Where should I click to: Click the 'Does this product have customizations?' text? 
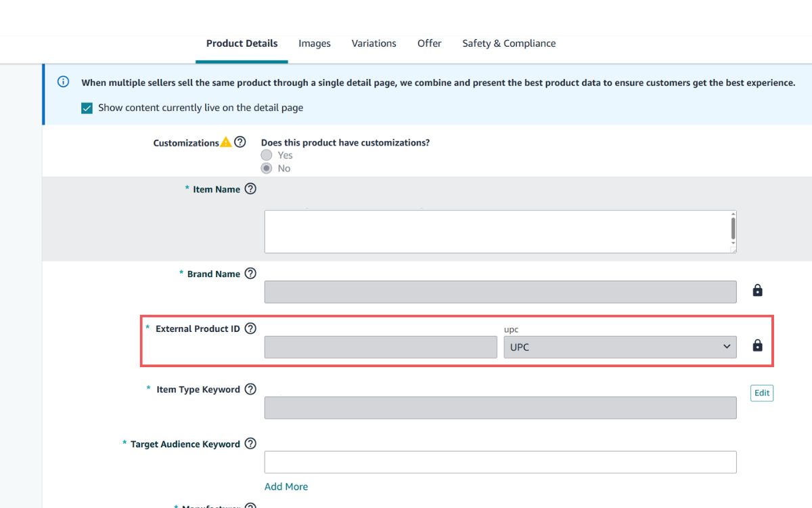(x=345, y=142)
